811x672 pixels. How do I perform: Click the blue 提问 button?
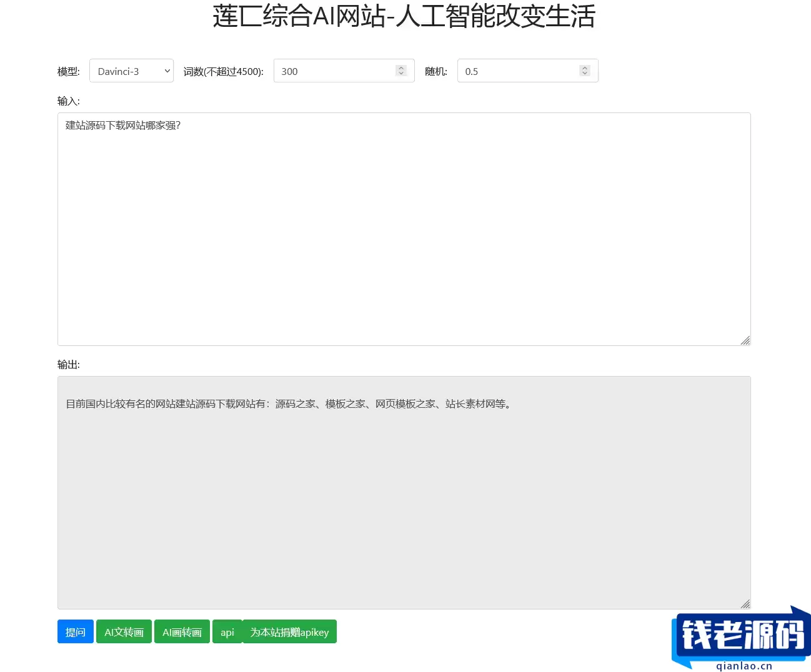(x=76, y=631)
